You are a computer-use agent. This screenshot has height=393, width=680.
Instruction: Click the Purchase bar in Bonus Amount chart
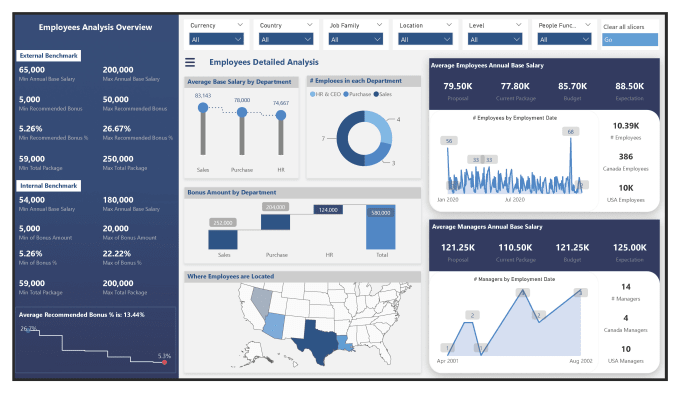275,222
